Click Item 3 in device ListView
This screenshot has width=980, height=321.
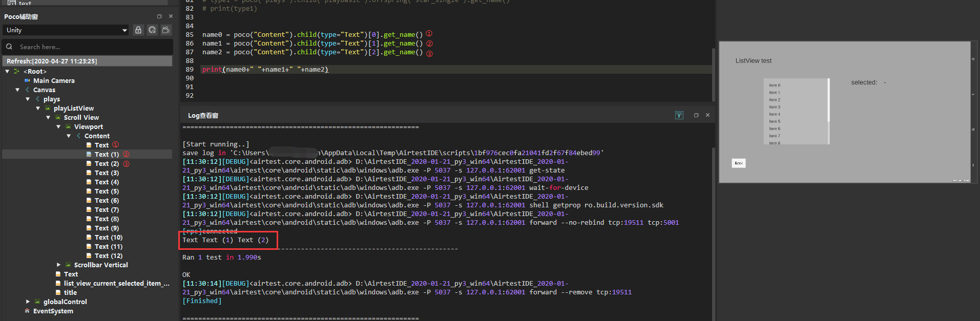(775, 107)
